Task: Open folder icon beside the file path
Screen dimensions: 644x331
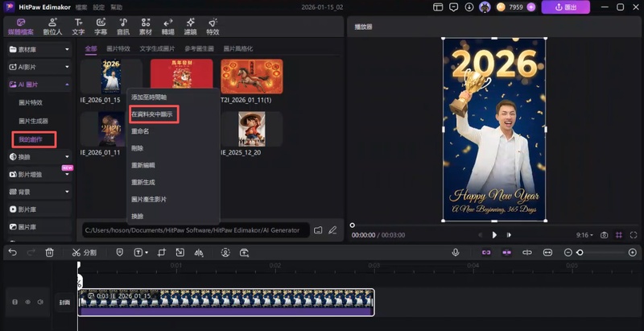Action: tap(318, 230)
